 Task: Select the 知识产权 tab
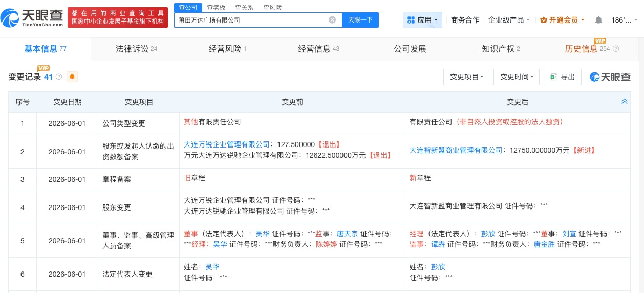(501, 49)
